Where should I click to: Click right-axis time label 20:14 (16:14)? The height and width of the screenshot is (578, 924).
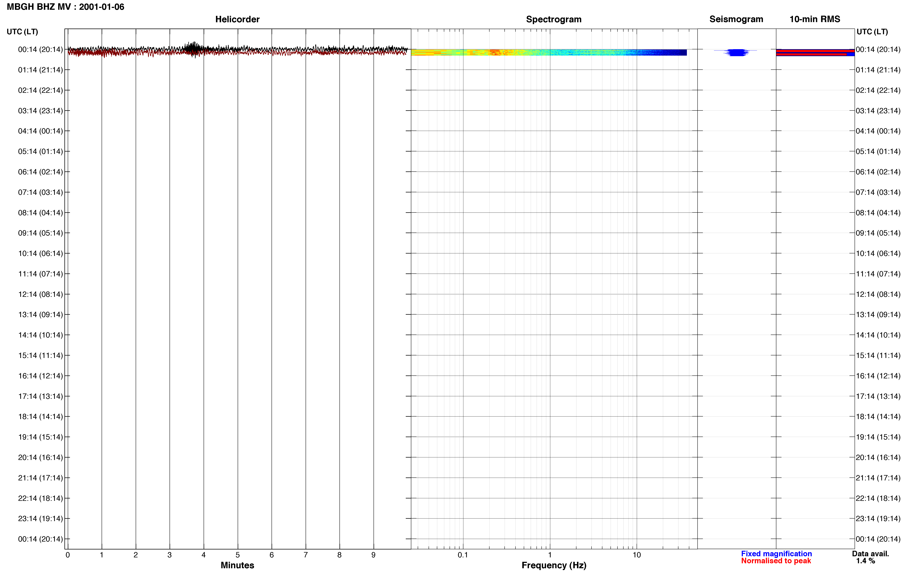pos(878,458)
